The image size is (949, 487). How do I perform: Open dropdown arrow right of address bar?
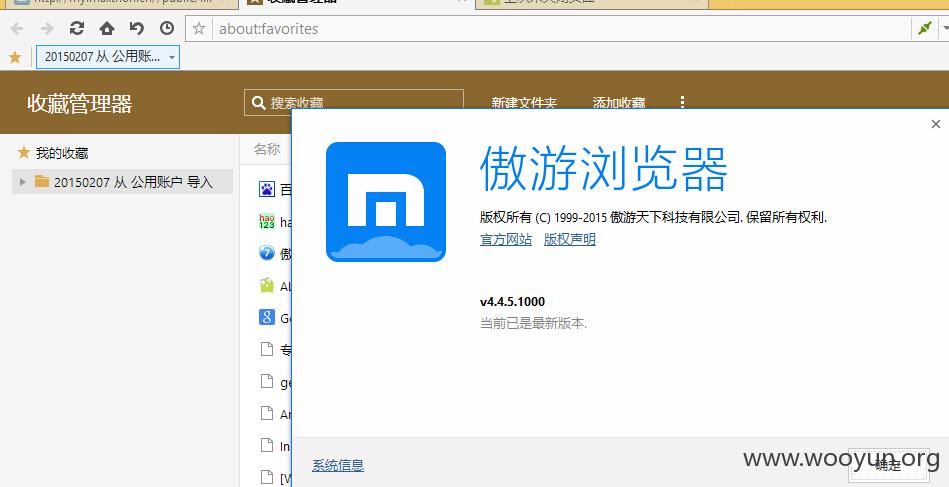(945, 28)
